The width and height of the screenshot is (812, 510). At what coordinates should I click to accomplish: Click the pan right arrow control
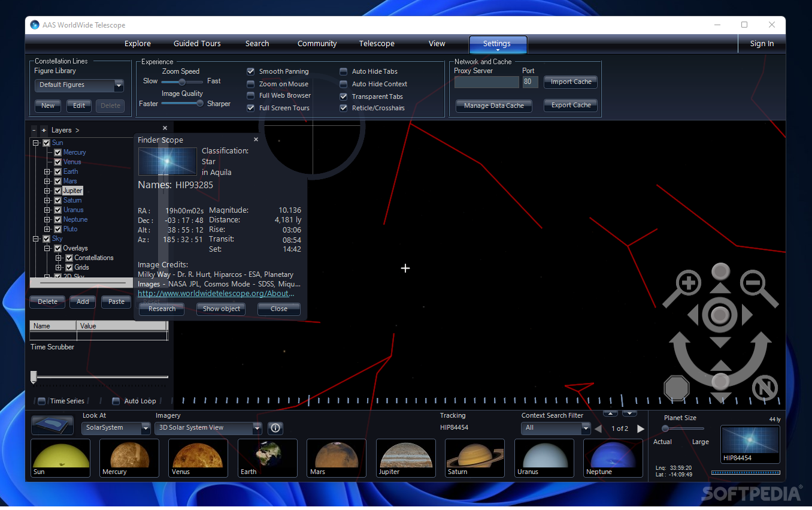click(x=747, y=315)
